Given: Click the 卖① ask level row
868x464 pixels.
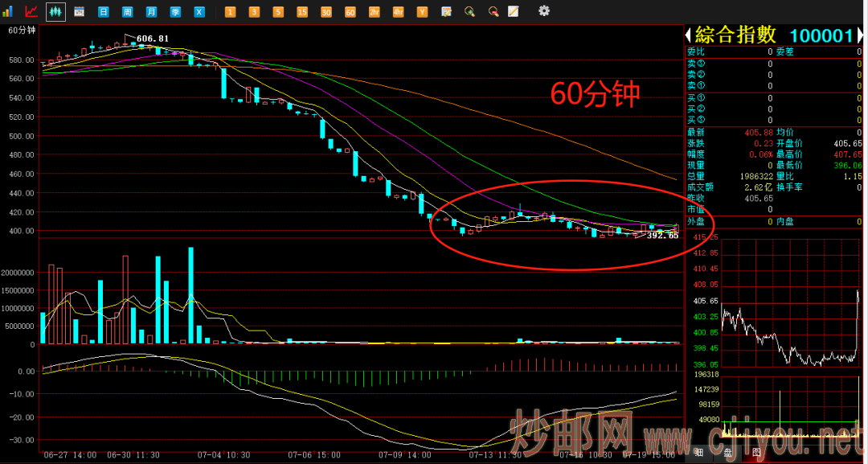Looking at the screenshot, I should (774, 86).
